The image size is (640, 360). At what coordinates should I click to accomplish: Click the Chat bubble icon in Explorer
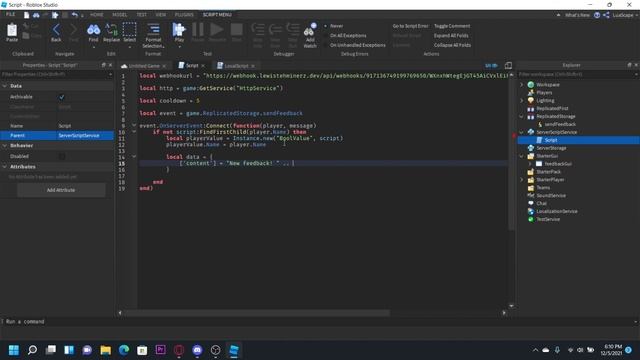531,203
